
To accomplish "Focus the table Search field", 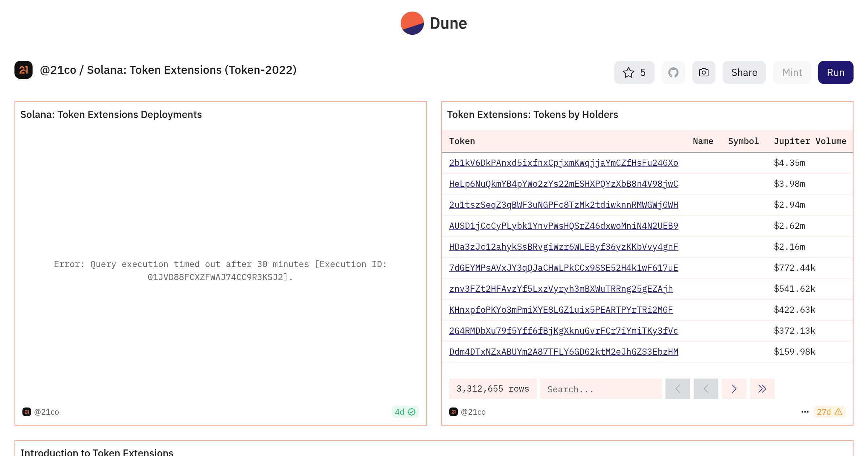I will [601, 389].
